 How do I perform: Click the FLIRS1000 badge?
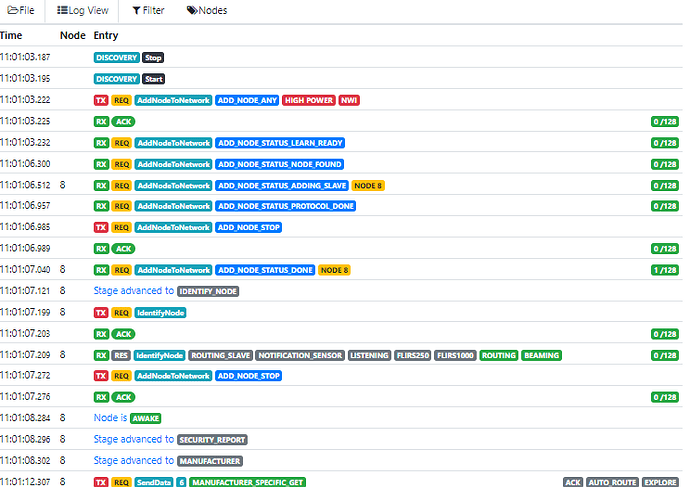pyautogui.click(x=455, y=355)
